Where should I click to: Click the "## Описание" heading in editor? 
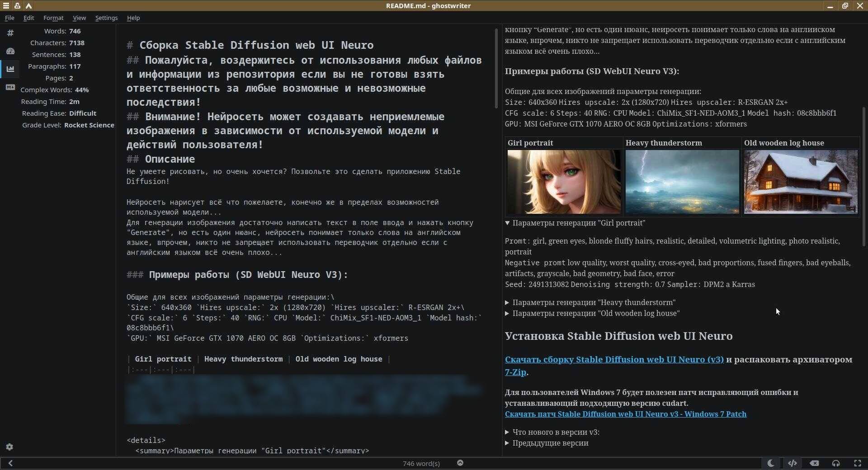point(161,159)
